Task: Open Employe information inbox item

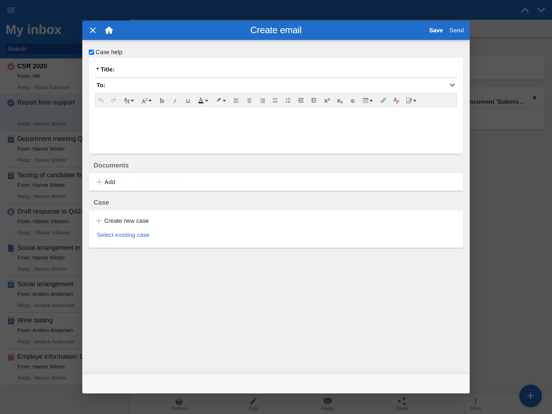Action: coord(41,367)
